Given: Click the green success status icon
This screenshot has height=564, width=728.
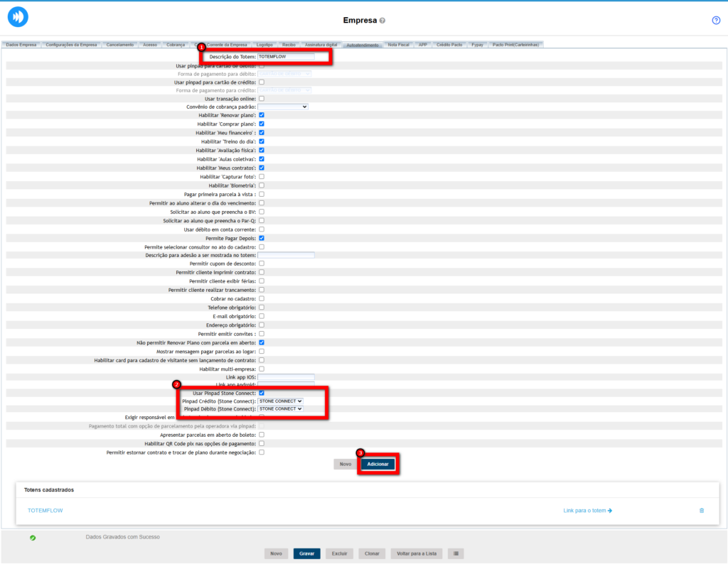Looking at the screenshot, I should tap(33, 538).
